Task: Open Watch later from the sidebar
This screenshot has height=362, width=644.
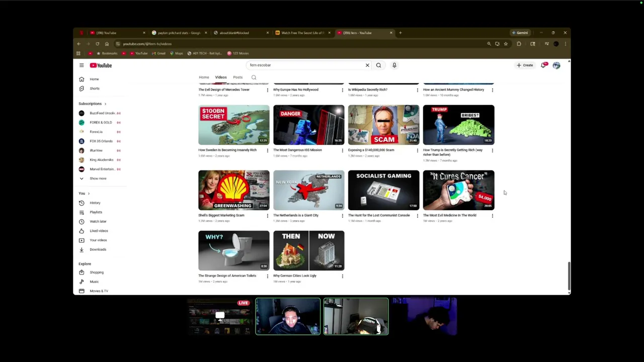Action: point(98,221)
